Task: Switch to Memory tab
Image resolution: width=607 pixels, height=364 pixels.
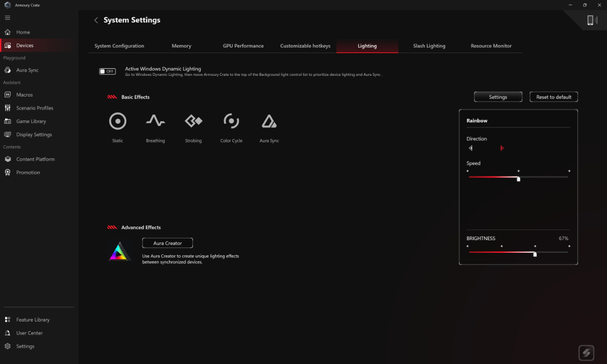Action: (181, 46)
